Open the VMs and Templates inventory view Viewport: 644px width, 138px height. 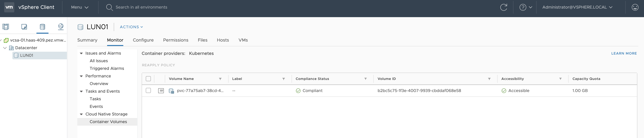24,26
